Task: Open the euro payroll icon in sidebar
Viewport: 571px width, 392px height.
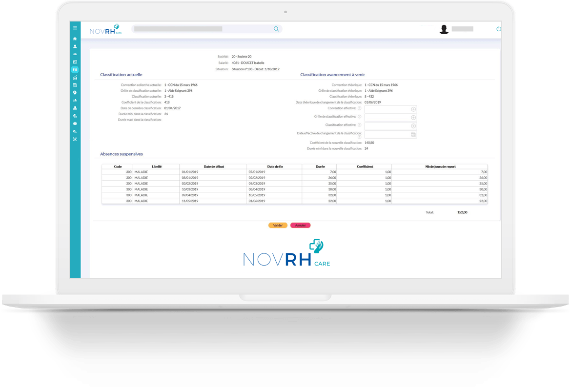Action: [75, 116]
